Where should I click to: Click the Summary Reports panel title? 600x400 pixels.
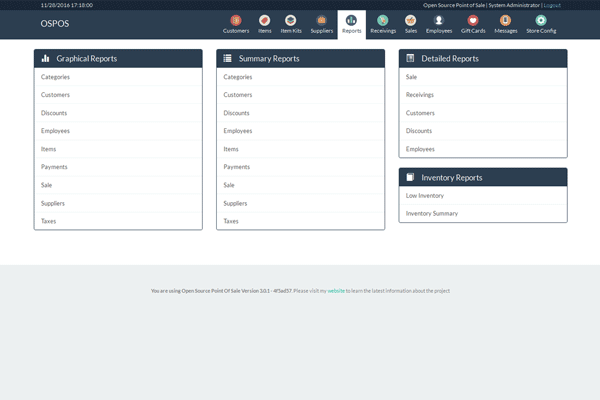pos(269,59)
